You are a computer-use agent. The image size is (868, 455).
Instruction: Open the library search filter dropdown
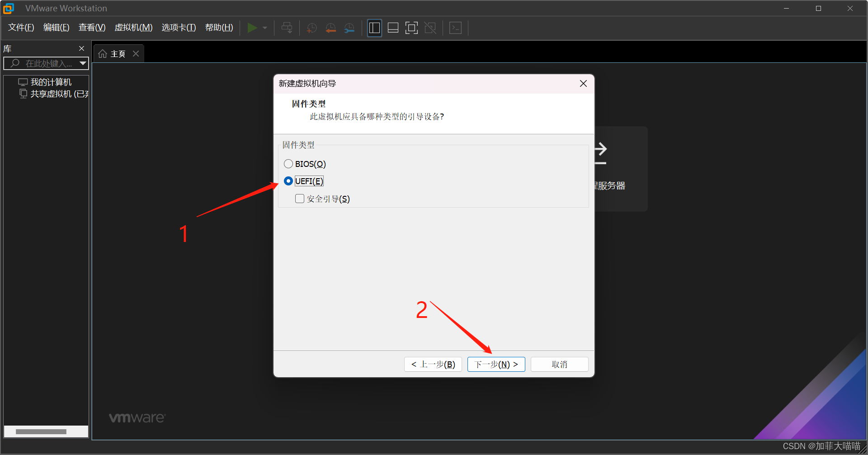tap(83, 63)
